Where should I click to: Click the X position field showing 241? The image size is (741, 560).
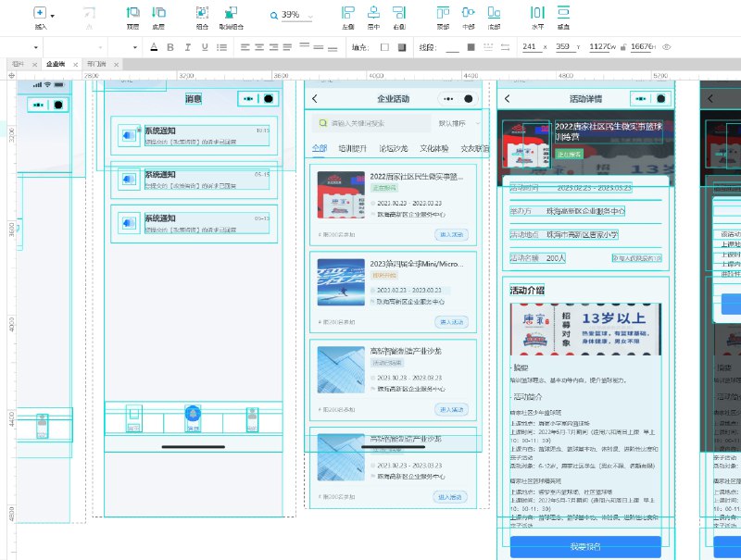pyautogui.click(x=531, y=47)
